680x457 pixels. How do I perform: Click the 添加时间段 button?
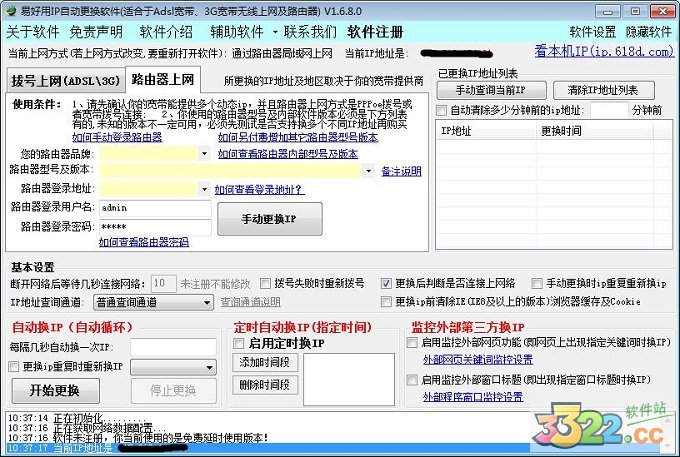click(265, 362)
